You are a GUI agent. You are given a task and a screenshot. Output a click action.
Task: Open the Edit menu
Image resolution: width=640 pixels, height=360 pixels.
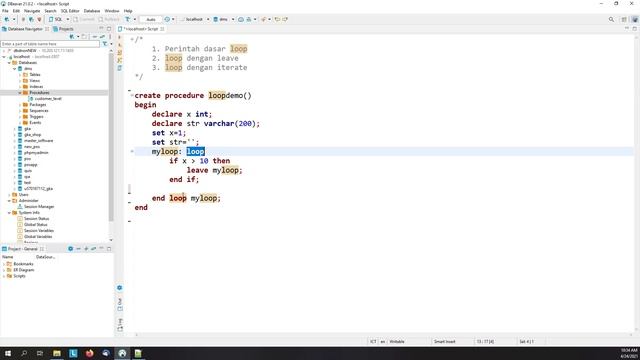(x=16, y=11)
